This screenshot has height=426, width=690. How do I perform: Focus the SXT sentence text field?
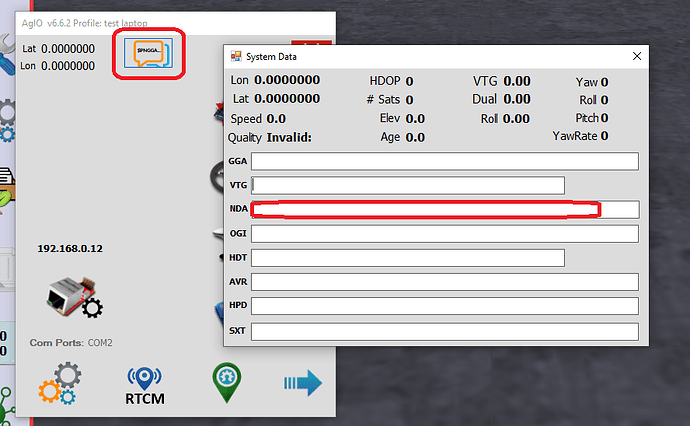pos(444,331)
